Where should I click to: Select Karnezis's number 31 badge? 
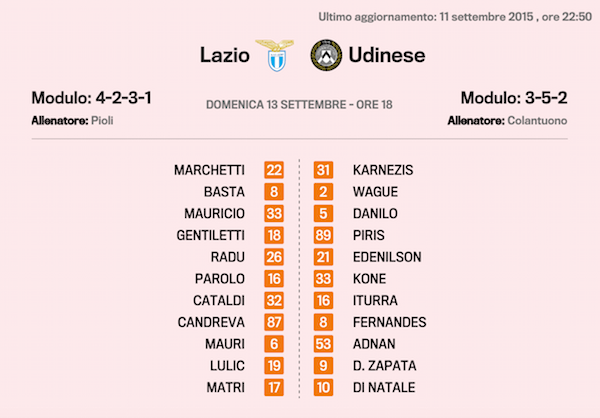pos(324,170)
